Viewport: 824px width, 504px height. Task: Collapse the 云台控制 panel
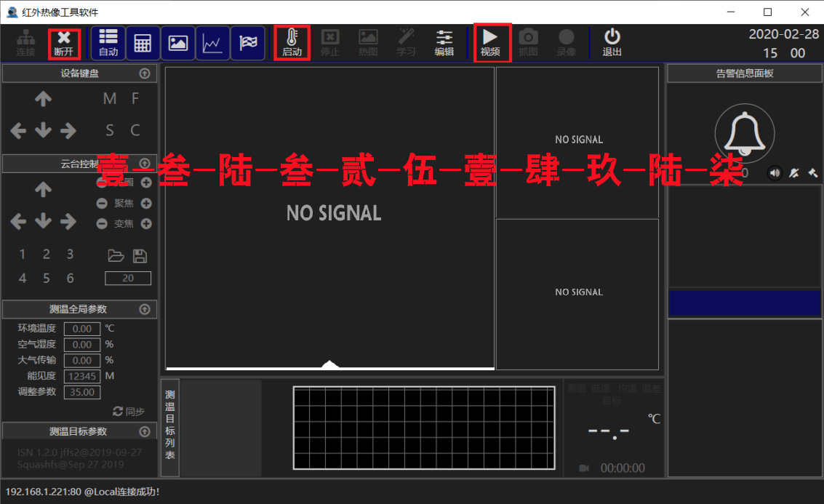[144, 163]
